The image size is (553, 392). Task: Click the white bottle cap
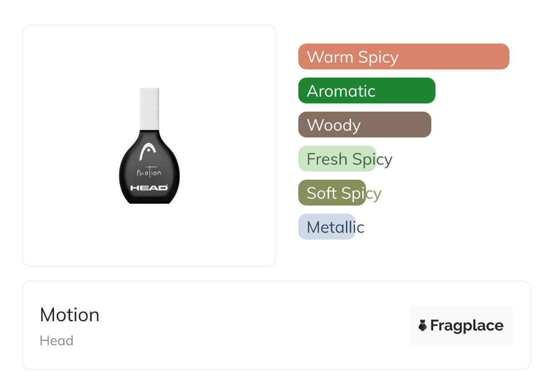[x=149, y=107]
